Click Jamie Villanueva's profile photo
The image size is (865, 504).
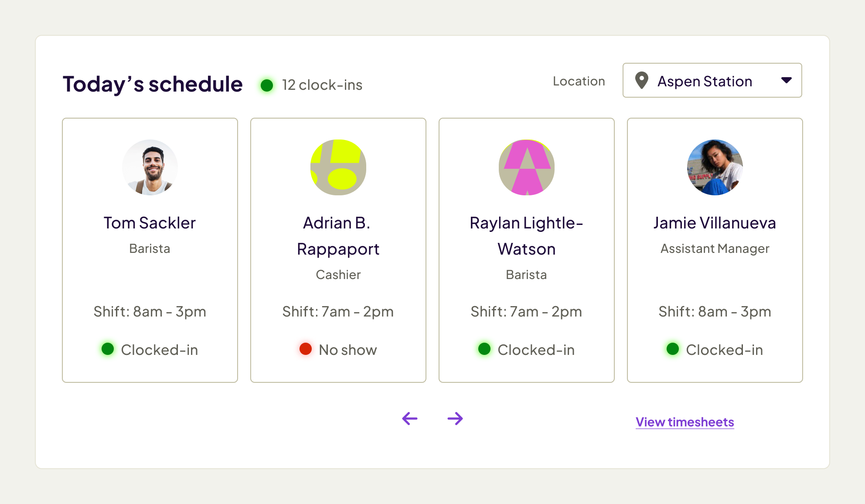(x=715, y=167)
